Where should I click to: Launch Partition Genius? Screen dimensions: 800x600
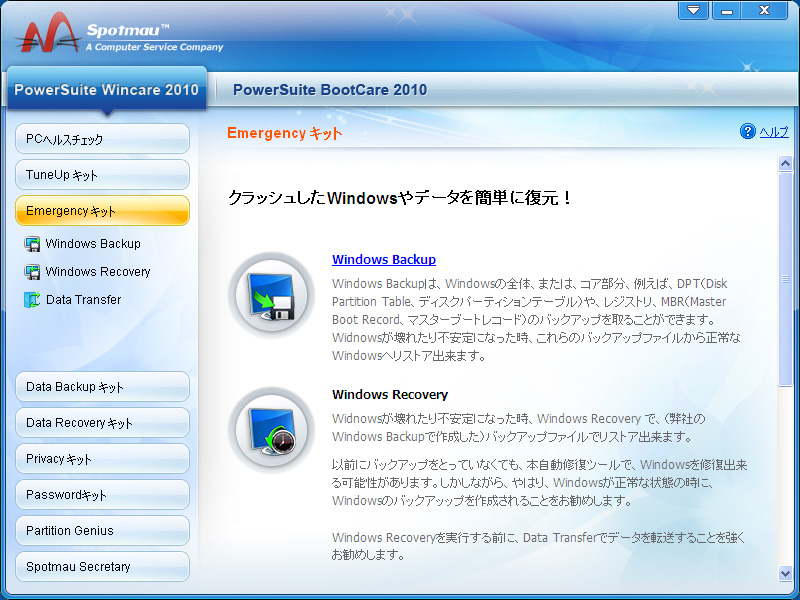point(103,531)
